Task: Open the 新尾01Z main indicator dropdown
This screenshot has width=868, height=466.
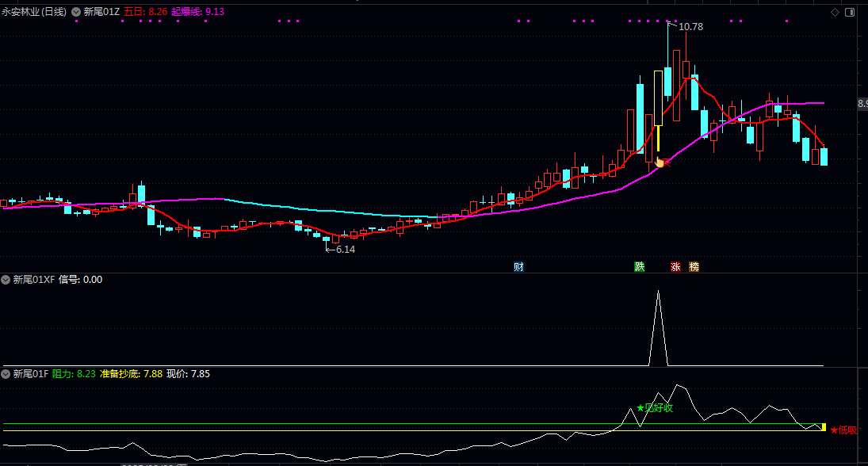Action: click(76, 12)
